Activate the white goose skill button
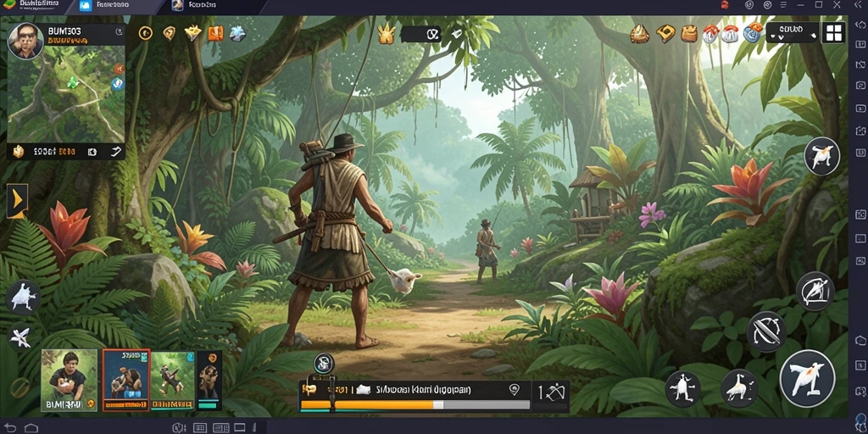The image size is (868, 434). coord(739,387)
